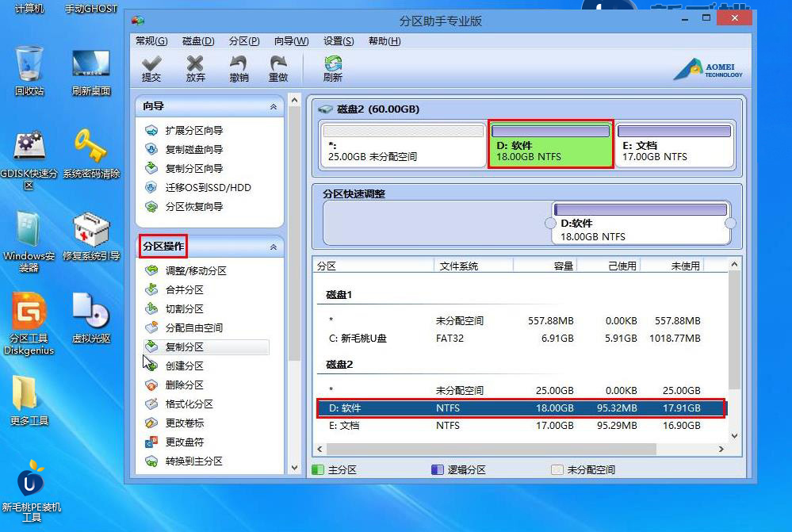Select the D: 软件 partition row in list
792x532 pixels.
point(521,408)
